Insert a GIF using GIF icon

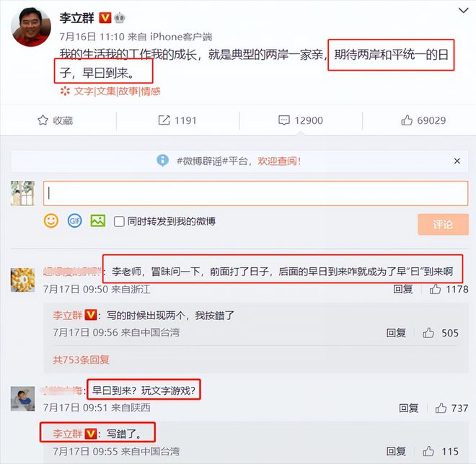coord(75,220)
